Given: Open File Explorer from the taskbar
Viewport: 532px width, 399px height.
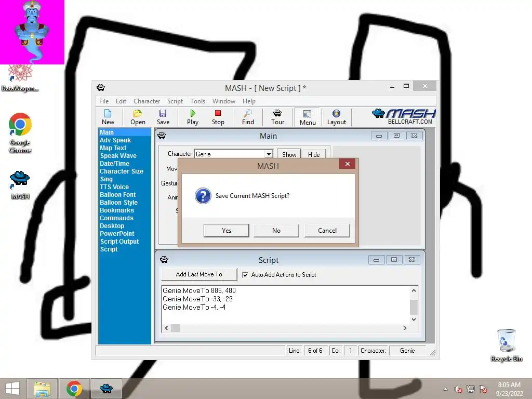Looking at the screenshot, I should pyautogui.click(x=42, y=389).
